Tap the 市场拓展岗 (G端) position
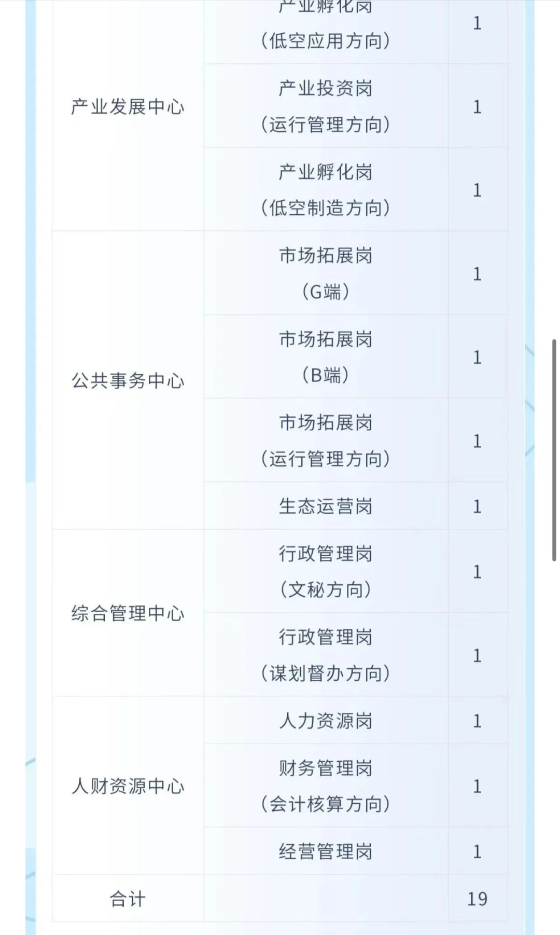Screen dimensions: 560x935 pyautogui.click(x=326, y=273)
